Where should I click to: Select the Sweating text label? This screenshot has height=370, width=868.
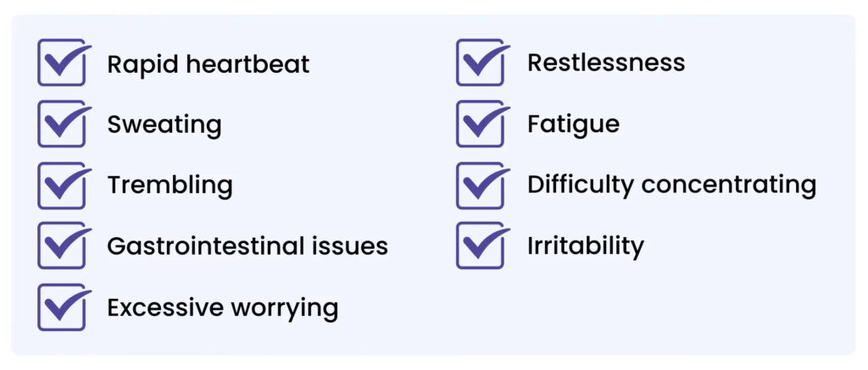[x=164, y=125]
